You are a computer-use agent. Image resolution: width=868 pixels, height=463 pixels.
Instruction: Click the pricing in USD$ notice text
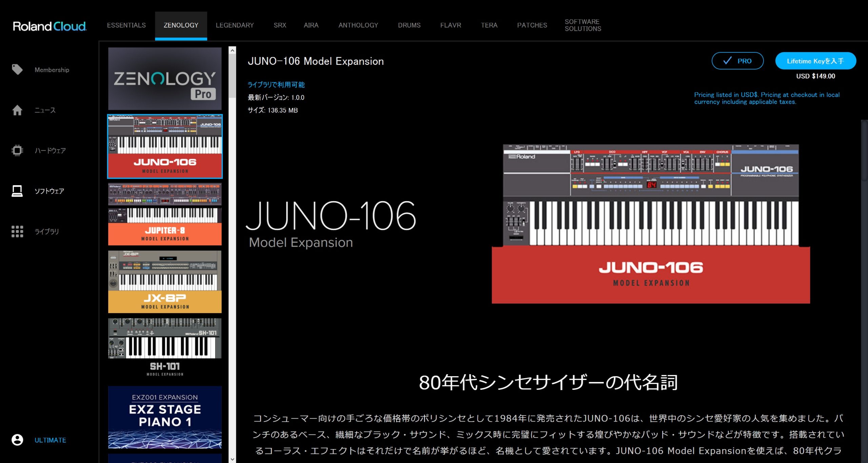pyautogui.click(x=767, y=98)
